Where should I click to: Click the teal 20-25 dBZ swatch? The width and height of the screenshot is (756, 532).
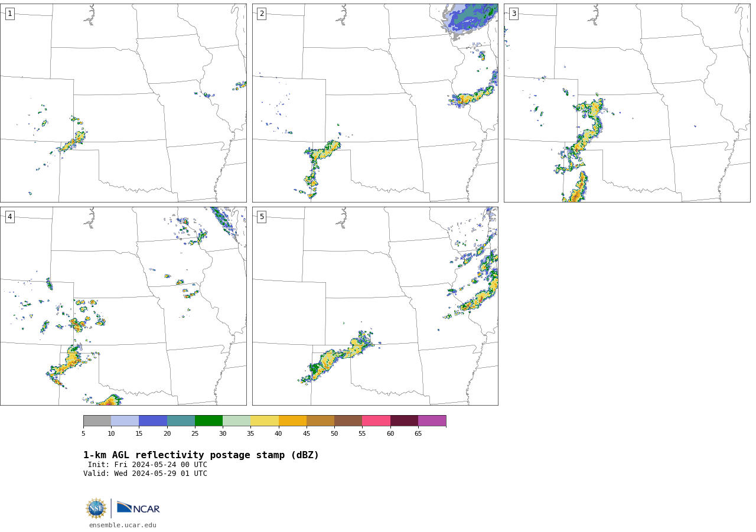(181, 420)
